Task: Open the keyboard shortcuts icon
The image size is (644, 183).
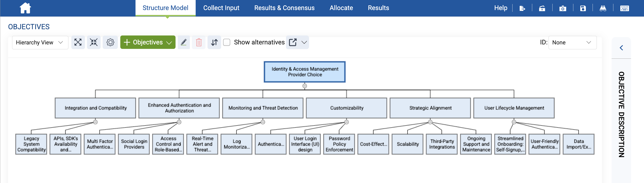Action: point(624,8)
